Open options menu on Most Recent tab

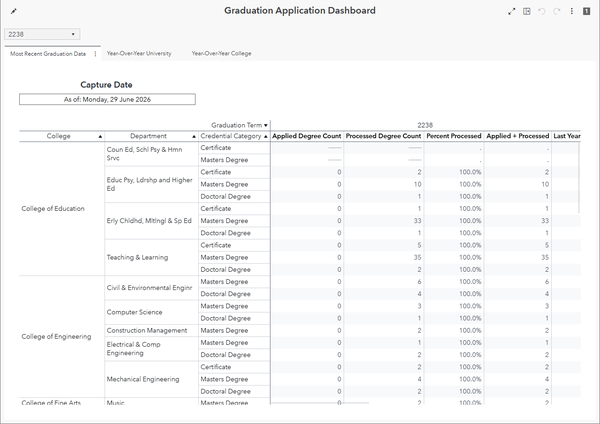(x=95, y=54)
